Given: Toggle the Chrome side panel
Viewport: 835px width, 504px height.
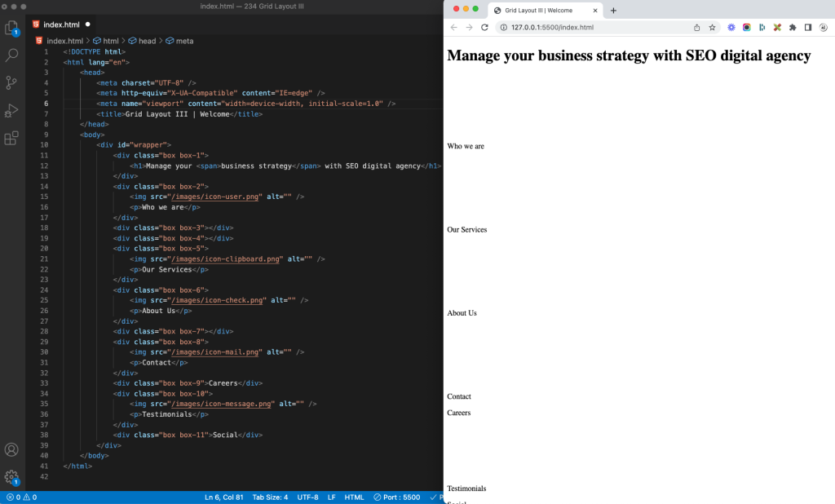Looking at the screenshot, I should coord(808,27).
